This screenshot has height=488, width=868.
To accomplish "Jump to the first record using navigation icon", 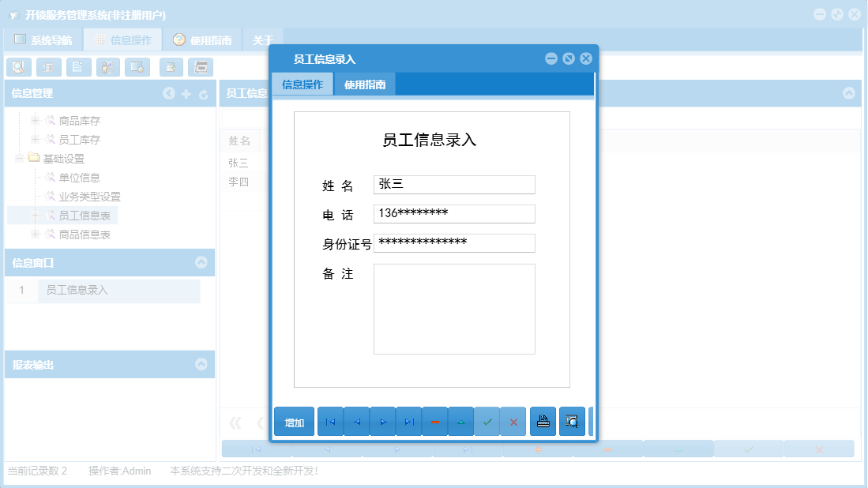I will (x=329, y=422).
